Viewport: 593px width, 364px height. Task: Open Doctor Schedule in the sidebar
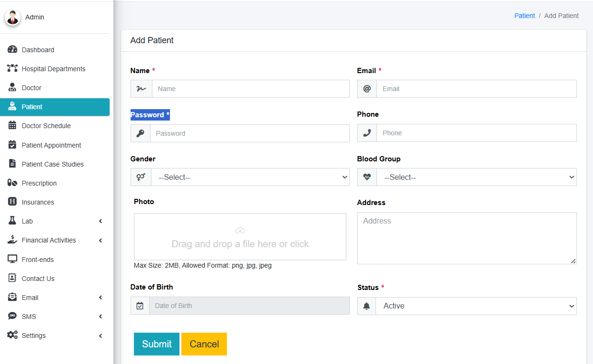pos(46,126)
